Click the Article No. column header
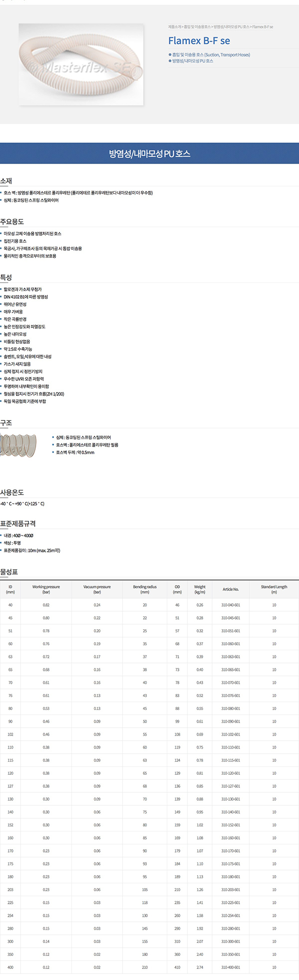Image resolution: width=299 pixels, height=980 pixels. pyautogui.click(x=231, y=589)
